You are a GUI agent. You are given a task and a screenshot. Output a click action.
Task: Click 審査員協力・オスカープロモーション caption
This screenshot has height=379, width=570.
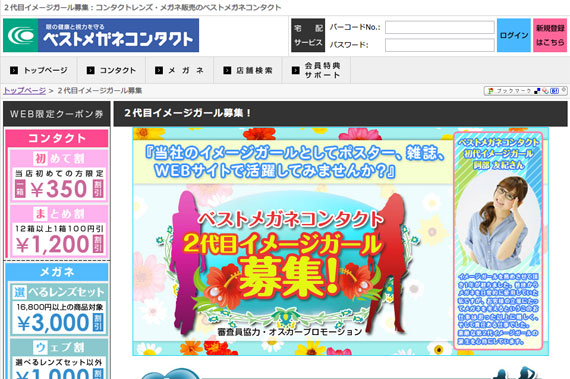(x=290, y=332)
